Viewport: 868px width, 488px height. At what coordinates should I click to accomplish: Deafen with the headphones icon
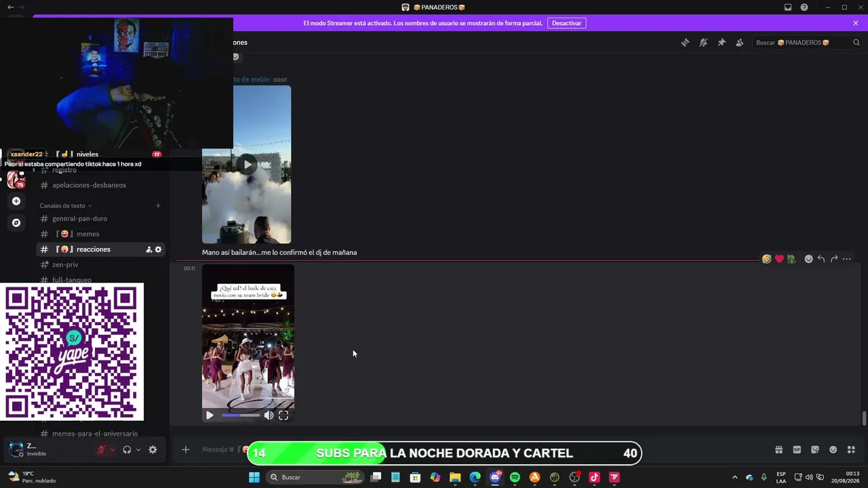click(x=127, y=449)
